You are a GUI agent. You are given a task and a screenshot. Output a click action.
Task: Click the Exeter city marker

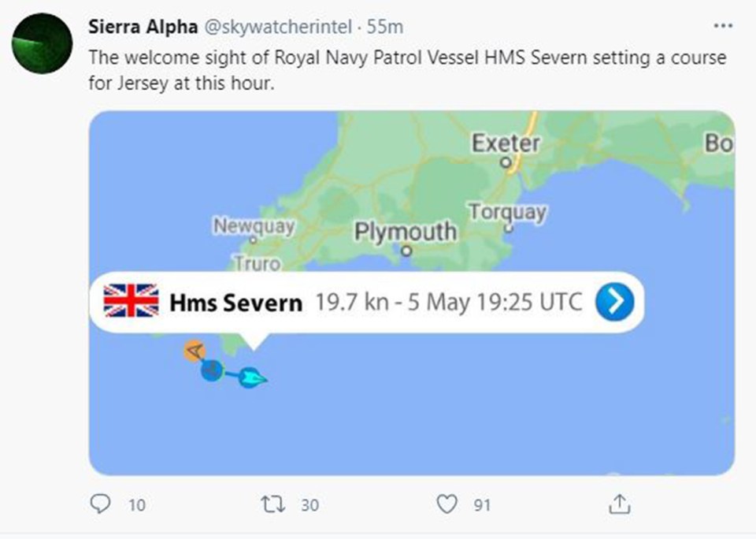tap(506, 162)
